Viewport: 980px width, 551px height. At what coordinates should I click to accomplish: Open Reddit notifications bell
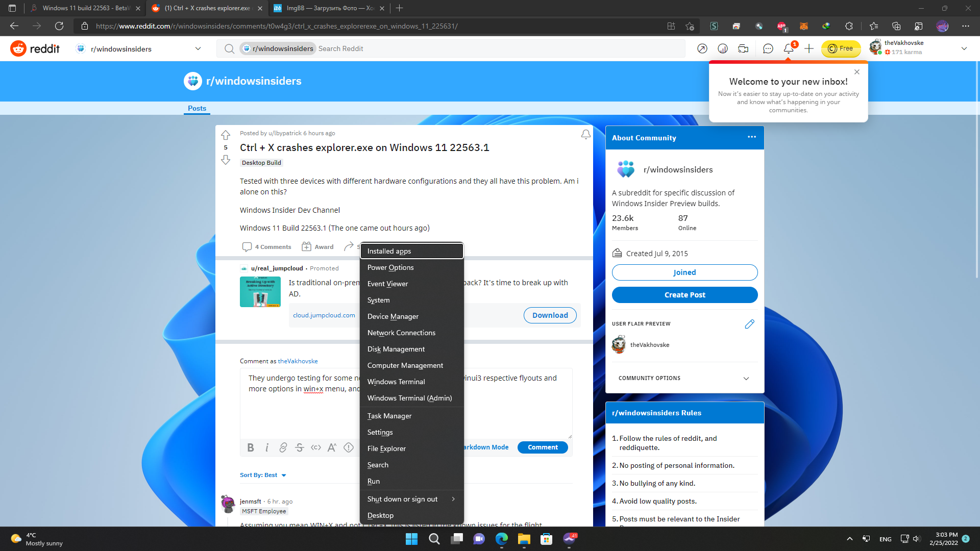pyautogui.click(x=789, y=48)
